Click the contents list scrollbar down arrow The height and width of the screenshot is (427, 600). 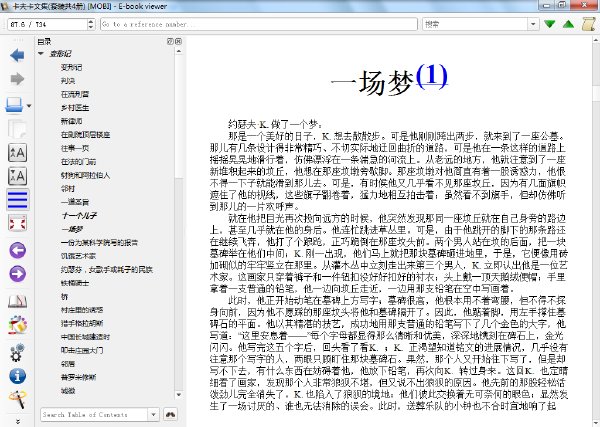coord(178,395)
